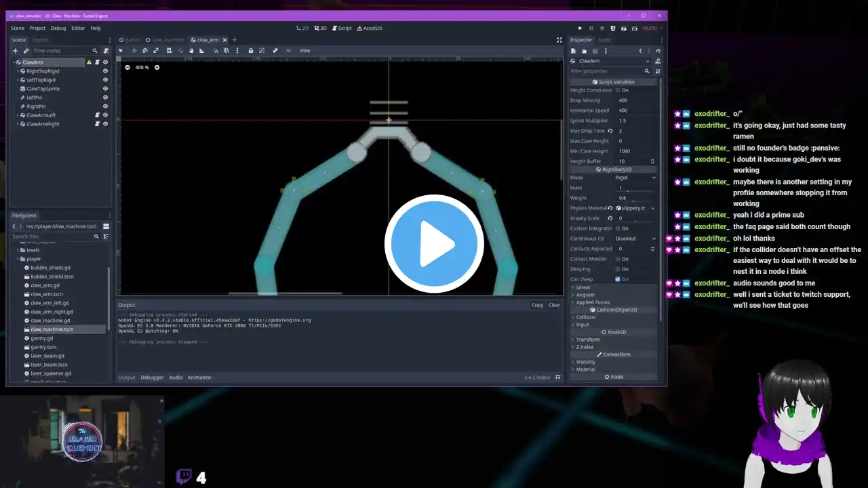The width and height of the screenshot is (868, 488).
Task: Reset Max Drop Time to default
Action: pyautogui.click(x=610, y=131)
